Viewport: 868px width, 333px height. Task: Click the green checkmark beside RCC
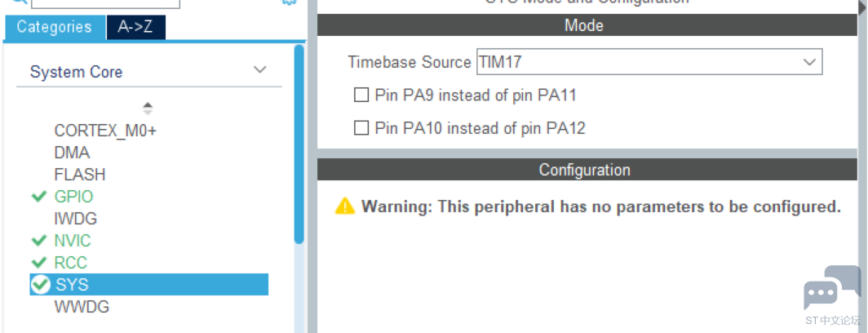(x=39, y=262)
